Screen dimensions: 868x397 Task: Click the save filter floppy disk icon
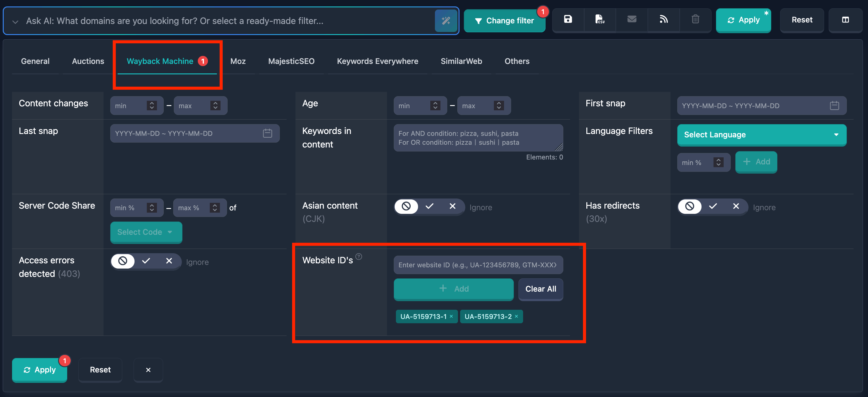coord(568,20)
